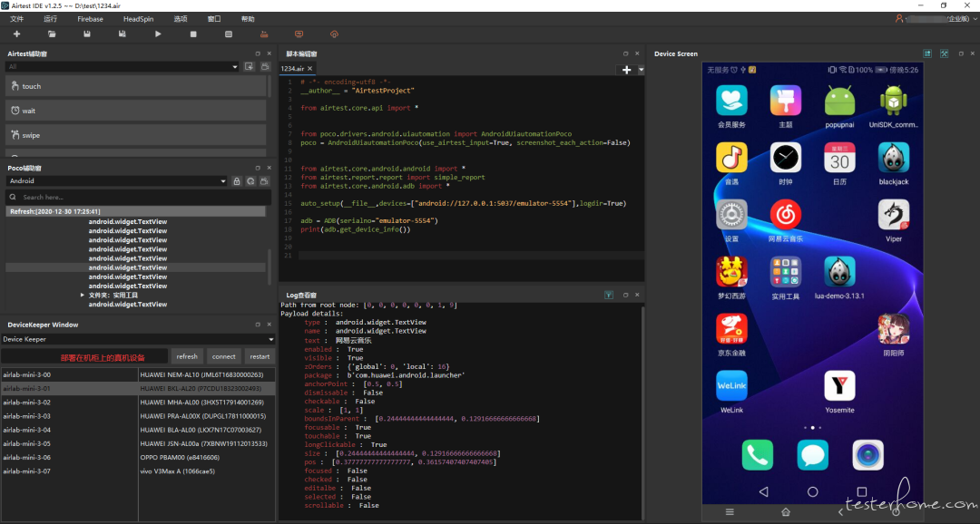Open the 选项 menu
Image resolution: width=980 pixels, height=524 pixels.
point(180,19)
